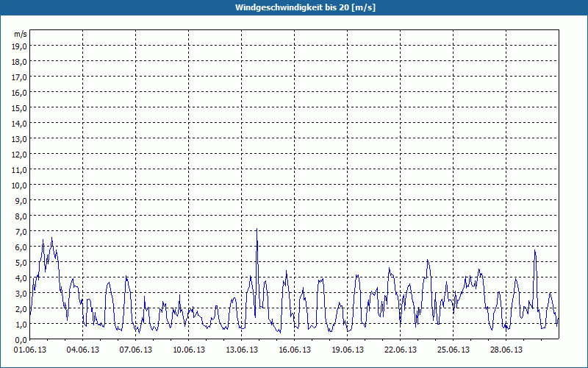Viewport: 588px width, 368px height.
Task: Click the 15,0 y-axis value
Action: tap(20, 108)
